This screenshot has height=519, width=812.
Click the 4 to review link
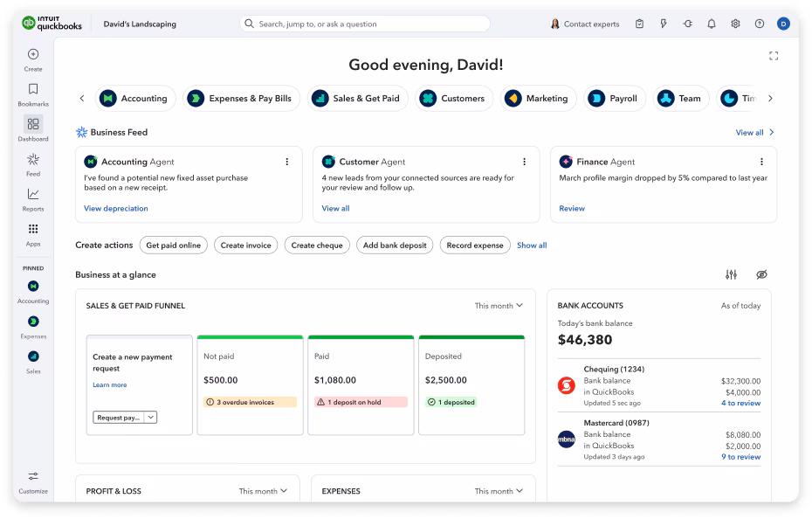point(740,404)
